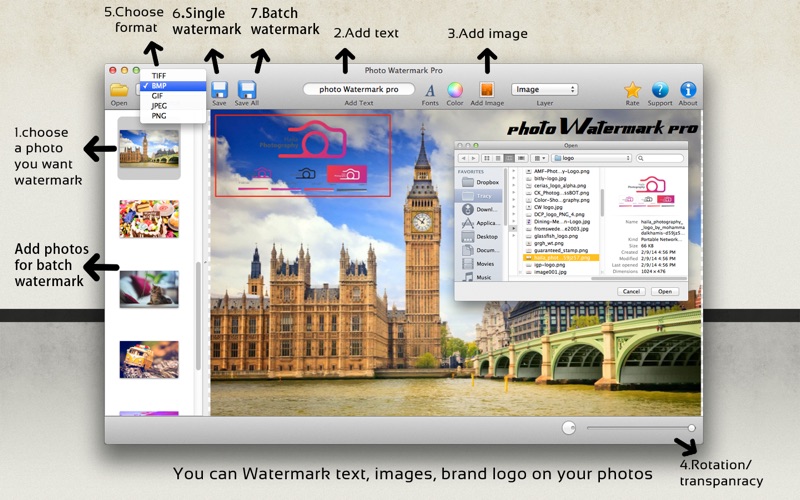Select the photo Watermark pro text watermark

coord(602,128)
